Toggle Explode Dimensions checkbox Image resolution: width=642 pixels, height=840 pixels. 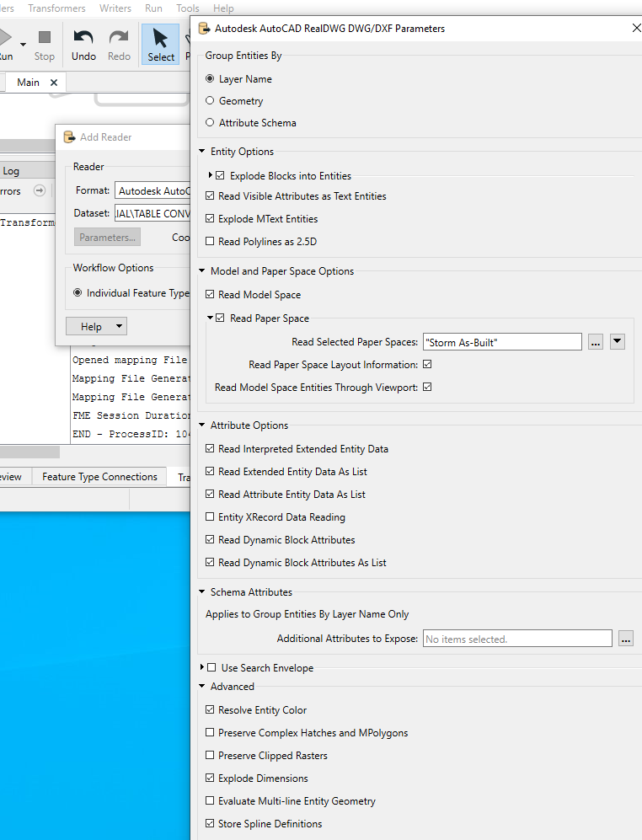click(x=210, y=778)
